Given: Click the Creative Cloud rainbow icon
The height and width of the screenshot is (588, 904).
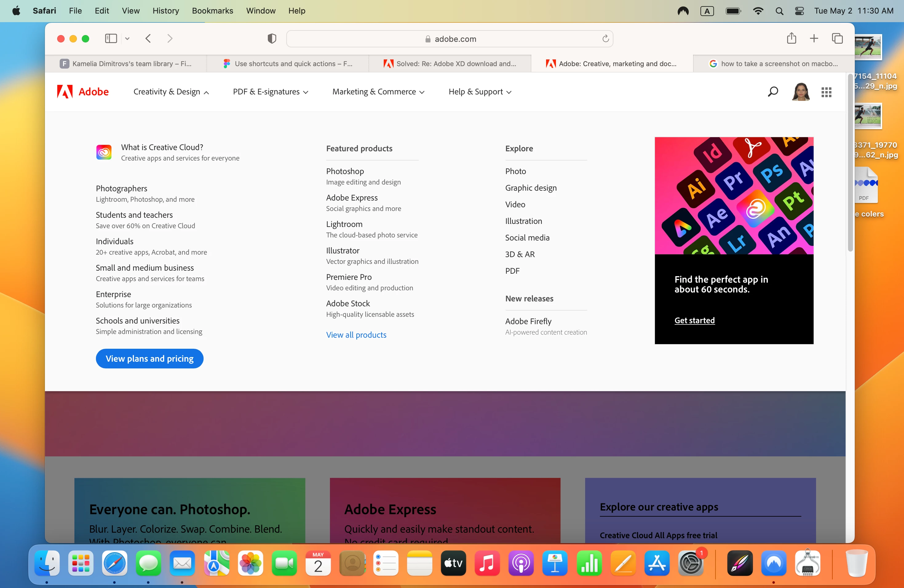Looking at the screenshot, I should [x=104, y=152].
